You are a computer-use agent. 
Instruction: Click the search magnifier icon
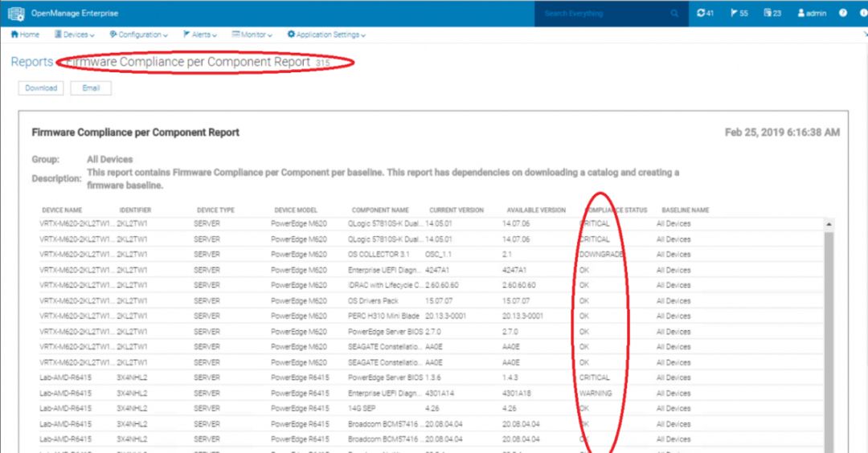pyautogui.click(x=674, y=14)
